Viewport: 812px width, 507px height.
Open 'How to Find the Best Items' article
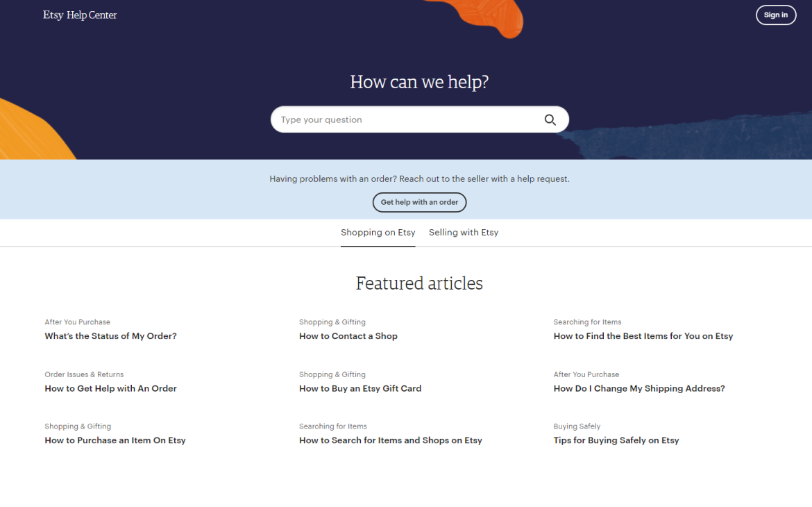point(643,336)
